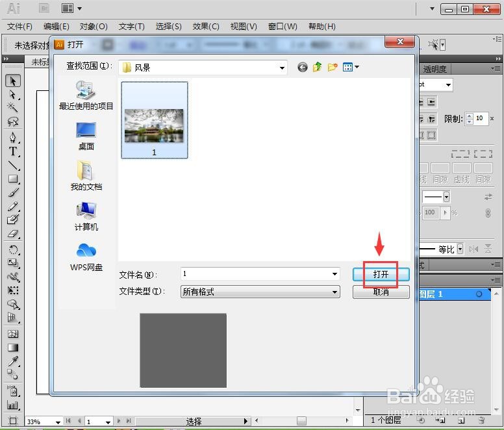The image size is (504, 430).
Task: Create a new folder in dialog
Action: point(333,67)
